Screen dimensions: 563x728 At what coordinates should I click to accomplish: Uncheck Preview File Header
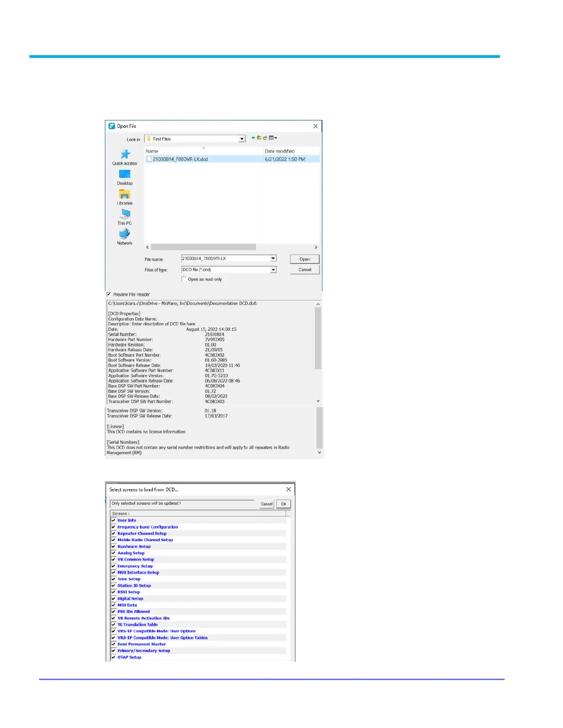click(109, 295)
